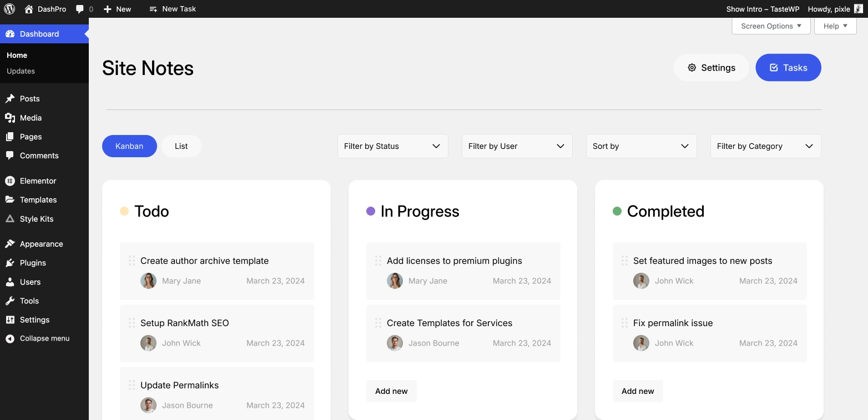Open the Screen Options tab
Image resolution: width=868 pixels, height=420 pixels.
tap(771, 26)
